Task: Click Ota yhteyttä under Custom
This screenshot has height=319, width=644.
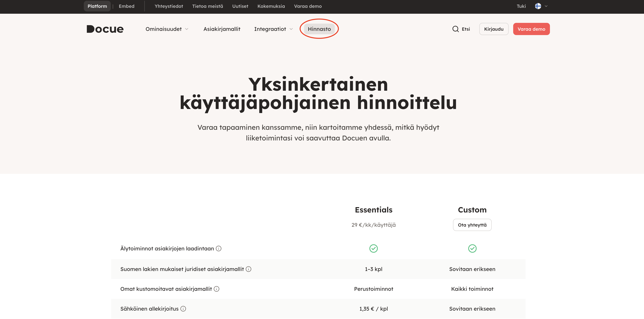Action: pos(472,225)
